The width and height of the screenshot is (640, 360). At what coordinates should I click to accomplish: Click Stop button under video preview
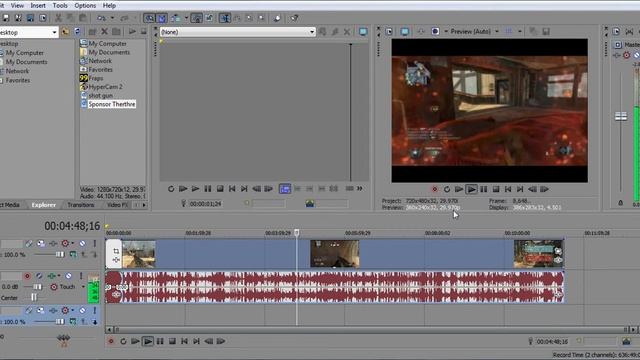click(496, 189)
